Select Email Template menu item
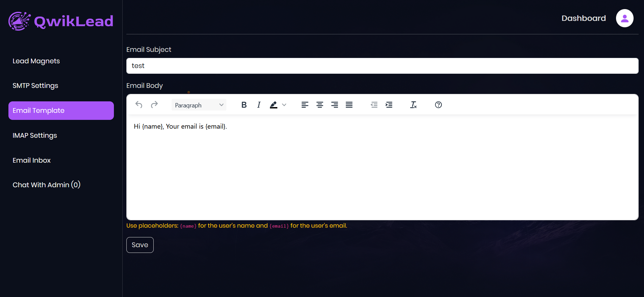The width and height of the screenshot is (644, 297). click(x=61, y=110)
